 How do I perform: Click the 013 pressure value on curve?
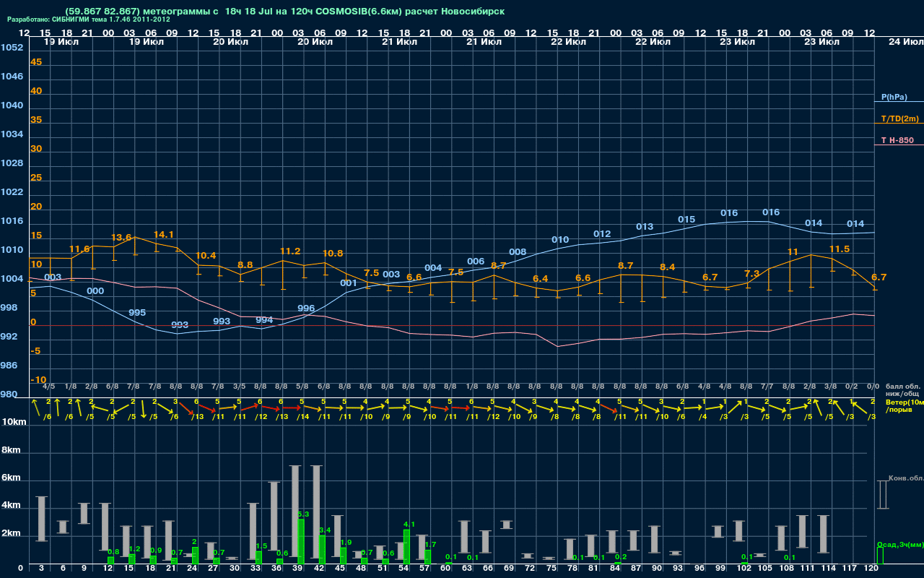(x=645, y=227)
